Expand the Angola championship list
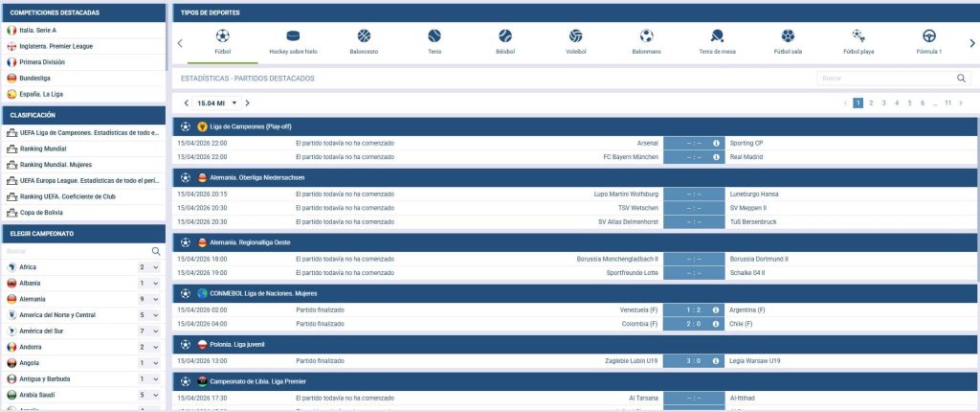The image size is (980, 412). click(156, 363)
